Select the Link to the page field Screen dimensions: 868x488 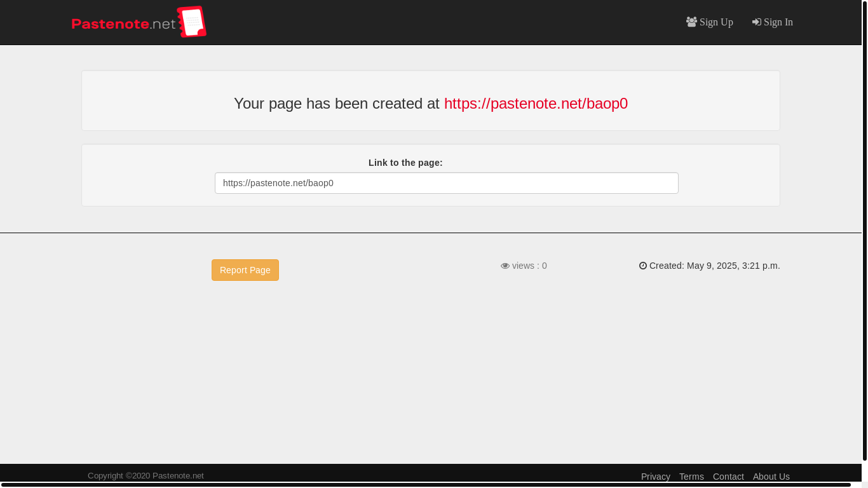(447, 183)
